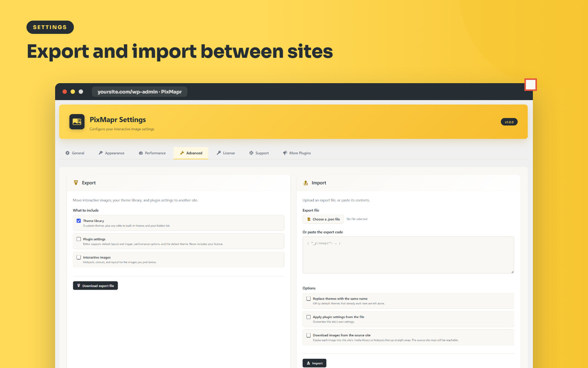Image resolution: width=588 pixels, height=368 pixels.
Task: Click the "No file selected" text
Action: (357, 219)
